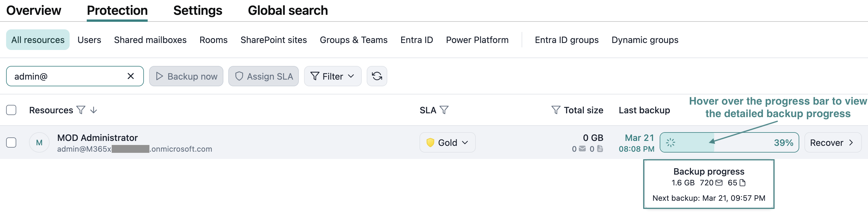The width and height of the screenshot is (868, 215).
Task: Select the MOD Administrator row checkbox
Action: 11,143
